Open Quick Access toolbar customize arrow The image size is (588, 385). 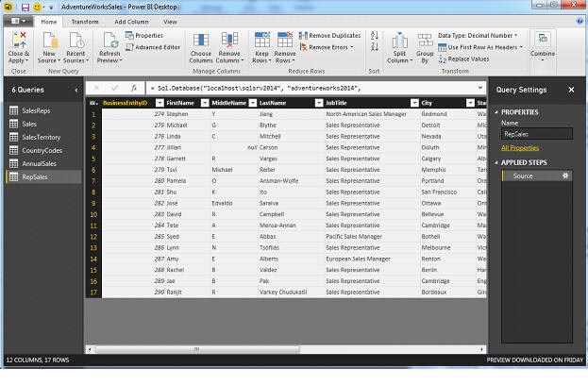(51, 8)
